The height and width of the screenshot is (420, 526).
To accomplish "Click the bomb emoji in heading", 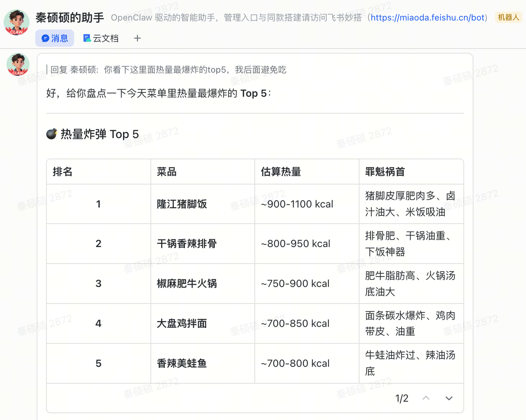I will [52, 134].
